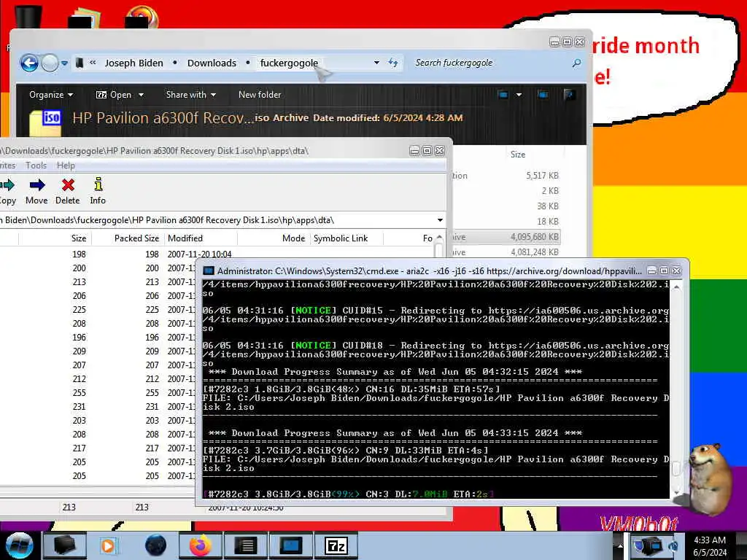Expand the 7-Zip path dropdown
Image resolution: width=747 pixels, height=560 pixels.
[x=440, y=220]
